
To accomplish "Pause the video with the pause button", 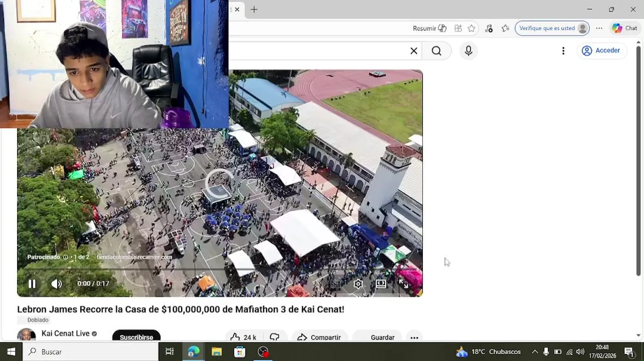I will pos(32,284).
